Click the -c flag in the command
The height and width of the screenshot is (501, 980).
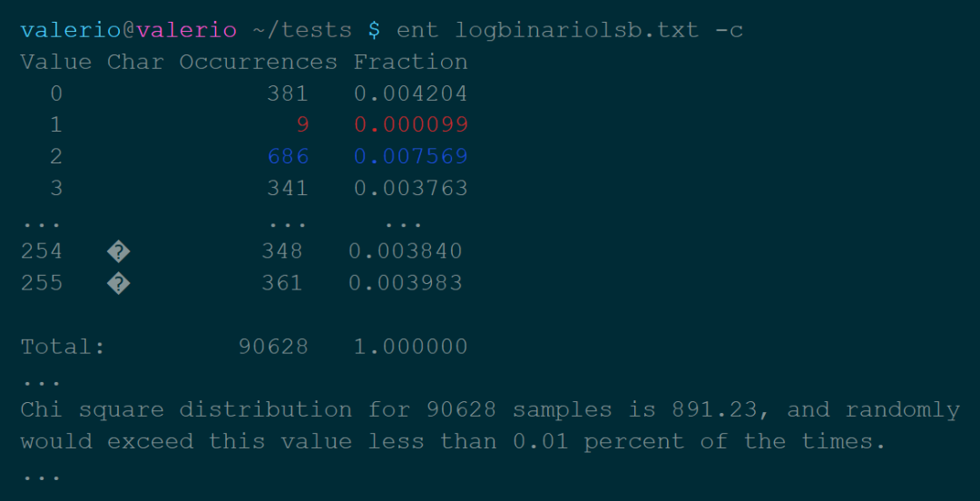click(729, 30)
